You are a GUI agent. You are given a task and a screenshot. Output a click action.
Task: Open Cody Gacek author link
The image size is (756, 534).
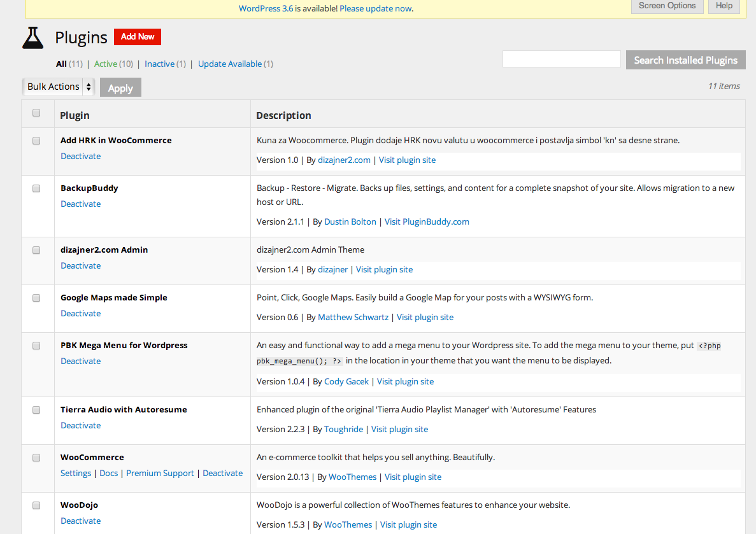[346, 381]
